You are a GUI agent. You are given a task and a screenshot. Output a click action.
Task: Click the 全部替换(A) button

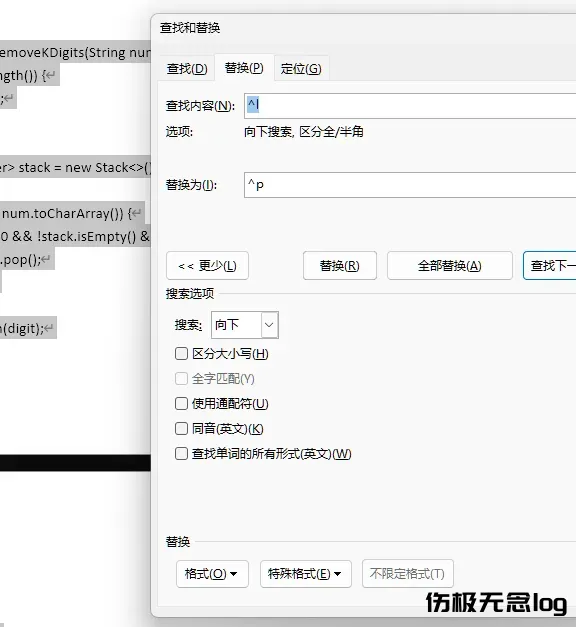(450, 266)
